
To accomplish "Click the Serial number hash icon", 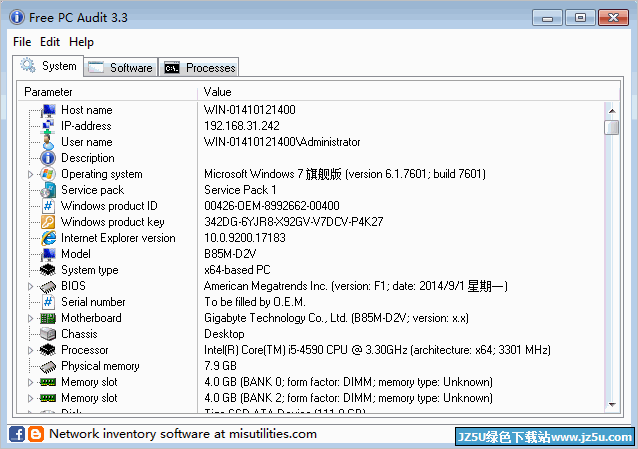I will [x=48, y=302].
